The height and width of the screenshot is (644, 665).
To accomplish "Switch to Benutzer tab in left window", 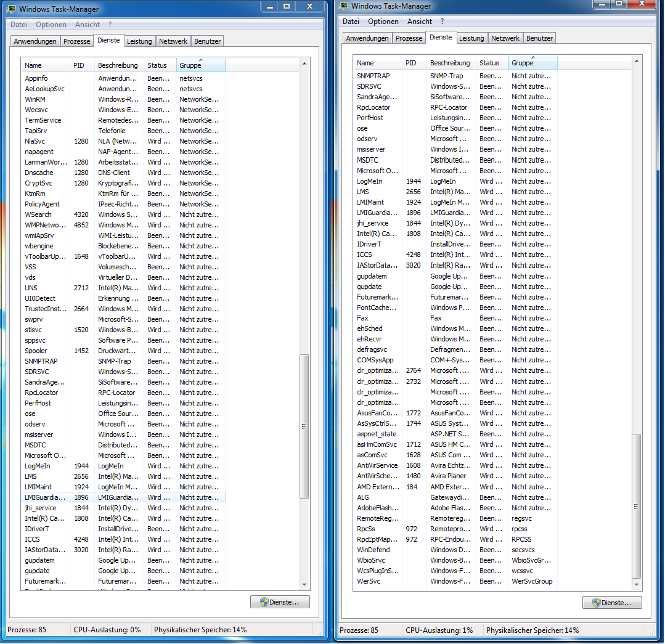I will (207, 41).
